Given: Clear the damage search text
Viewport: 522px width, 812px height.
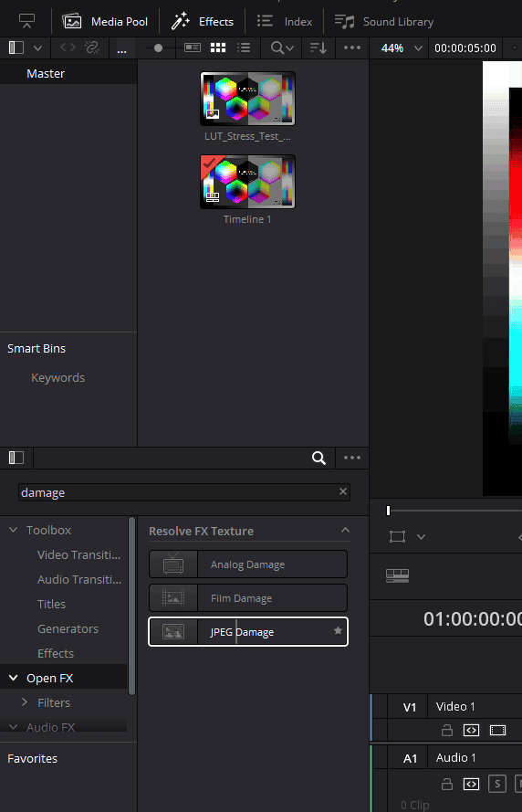Looking at the screenshot, I should coord(343,491).
